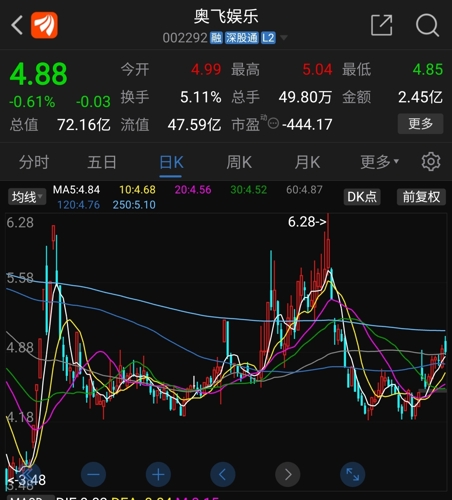This screenshot has width=452, height=500.
Task: Shift chart right with arrow button
Action: [288, 474]
